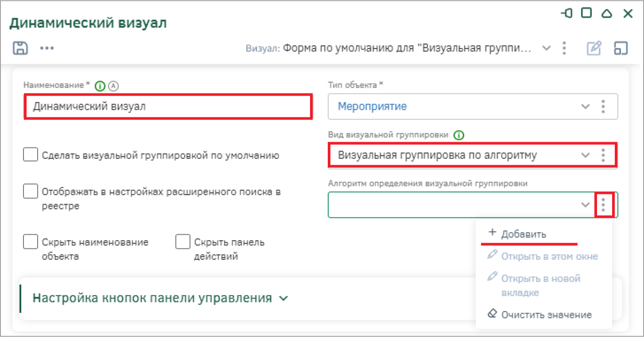Screen dimensions: 644x337
Task: Open kebab menu next to Визуал selector
Action: tap(564, 48)
